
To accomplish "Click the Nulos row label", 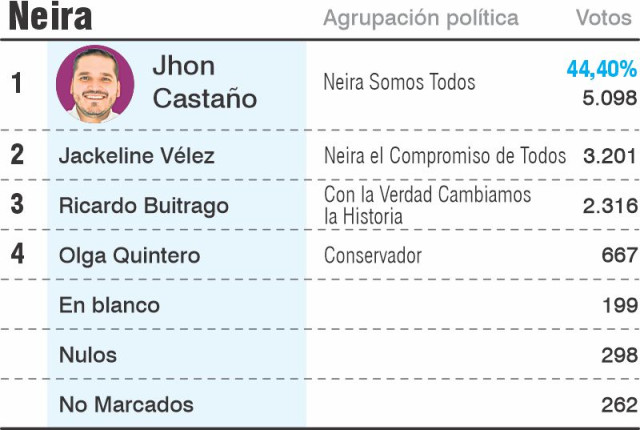I will 88,355.
